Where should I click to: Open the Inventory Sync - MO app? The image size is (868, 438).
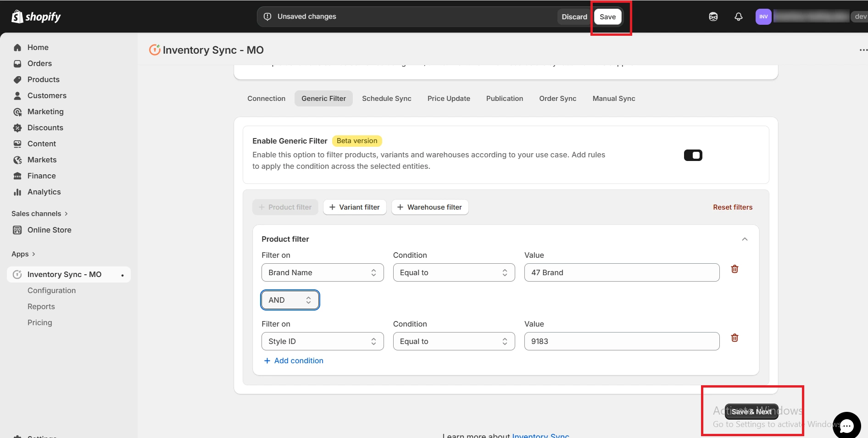click(64, 274)
